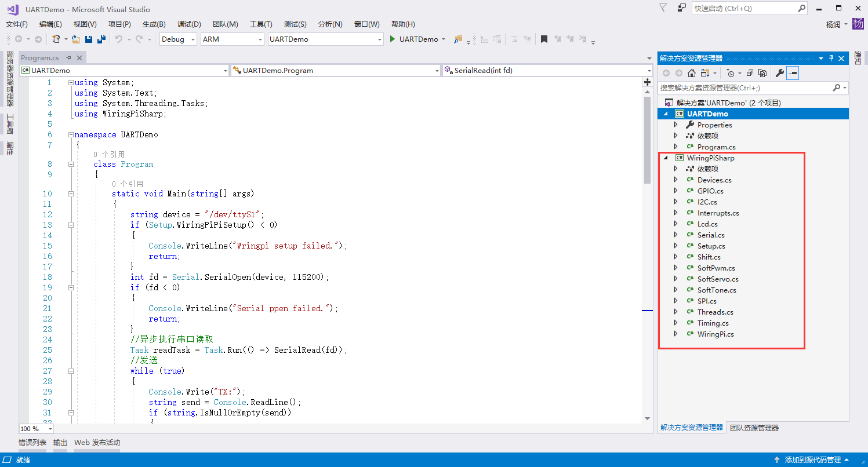Switch to the 团队资源管理器 tab
This screenshot has height=467, width=868.
(x=754, y=428)
